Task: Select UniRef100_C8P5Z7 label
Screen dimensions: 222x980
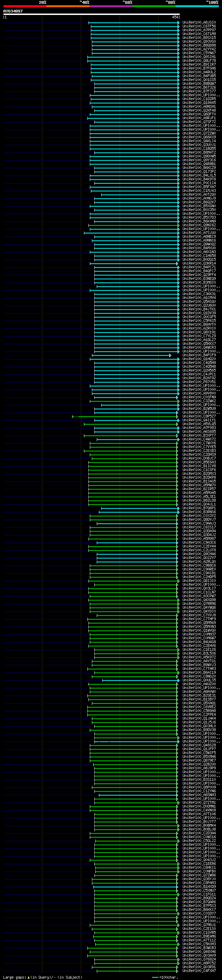Action: [199, 416]
